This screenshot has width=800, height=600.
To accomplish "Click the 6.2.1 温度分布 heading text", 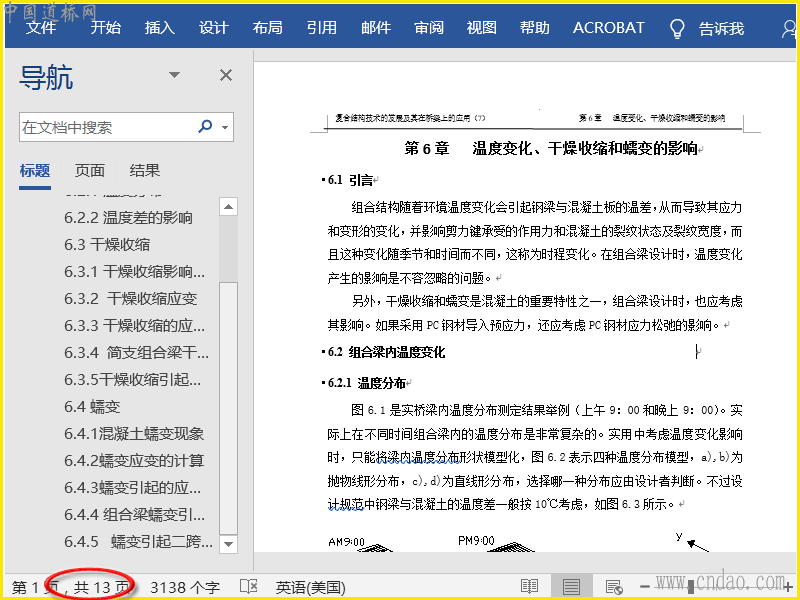I will 367,383.
